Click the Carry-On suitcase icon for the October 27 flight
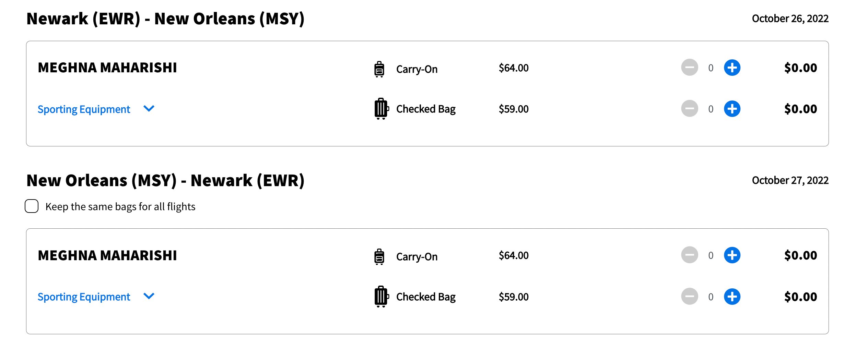Screen dimensions: 868x349 pos(379,256)
